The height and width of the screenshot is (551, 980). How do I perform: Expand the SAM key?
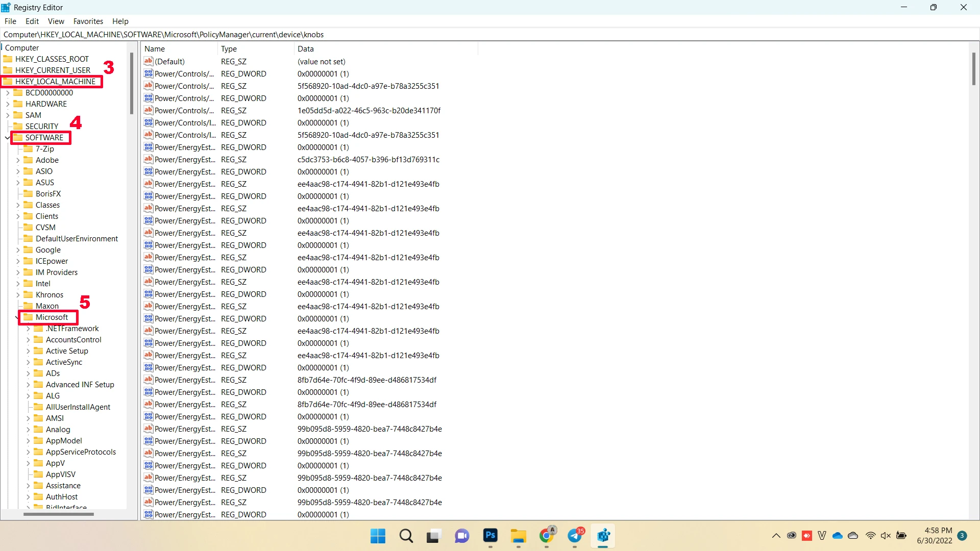click(8, 115)
